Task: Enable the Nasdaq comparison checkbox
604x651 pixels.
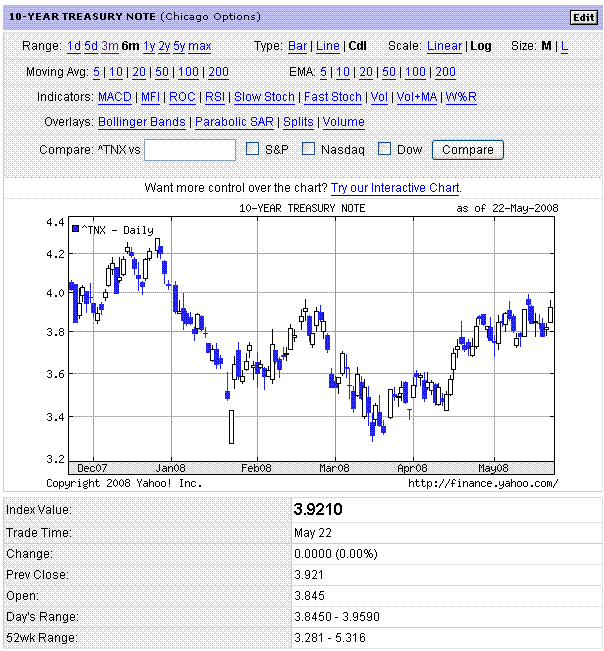Action: 309,149
